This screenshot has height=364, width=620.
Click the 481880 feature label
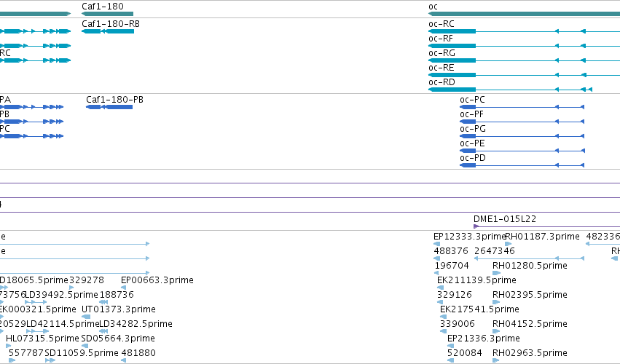coord(138,353)
